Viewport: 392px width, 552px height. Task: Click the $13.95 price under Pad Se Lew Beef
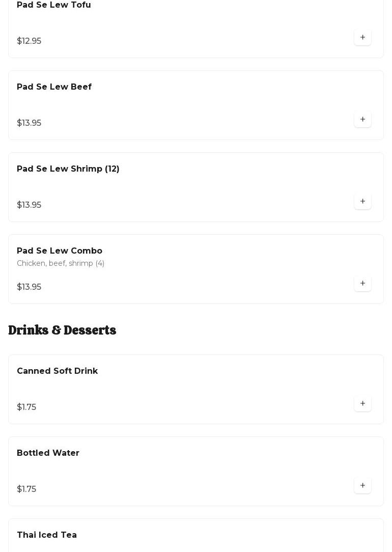(29, 123)
